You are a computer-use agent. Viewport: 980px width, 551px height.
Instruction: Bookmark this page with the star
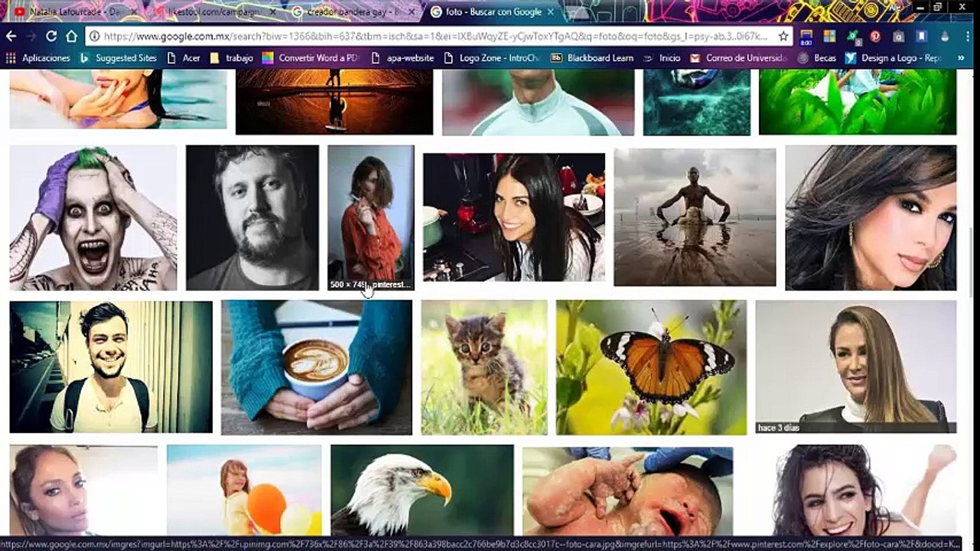click(783, 36)
